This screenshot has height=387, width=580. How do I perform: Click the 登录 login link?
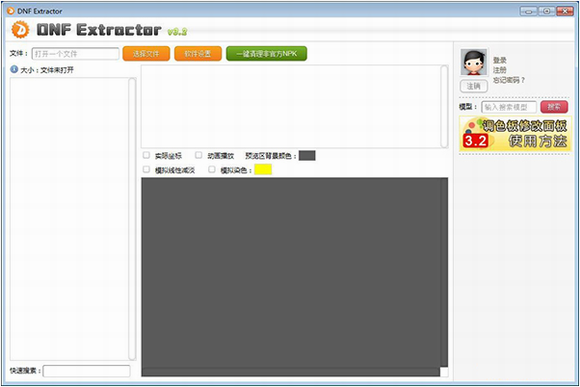[x=499, y=60]
